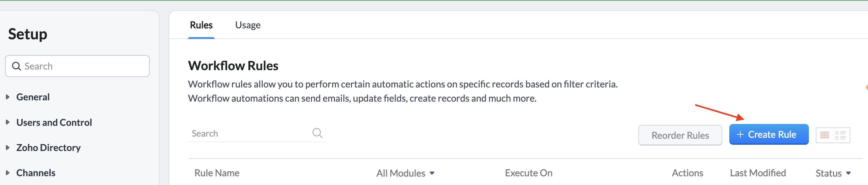This screenshot has height=185, width=868.
Task: Focus the workflow rules search field
Action: pos(257,133)
